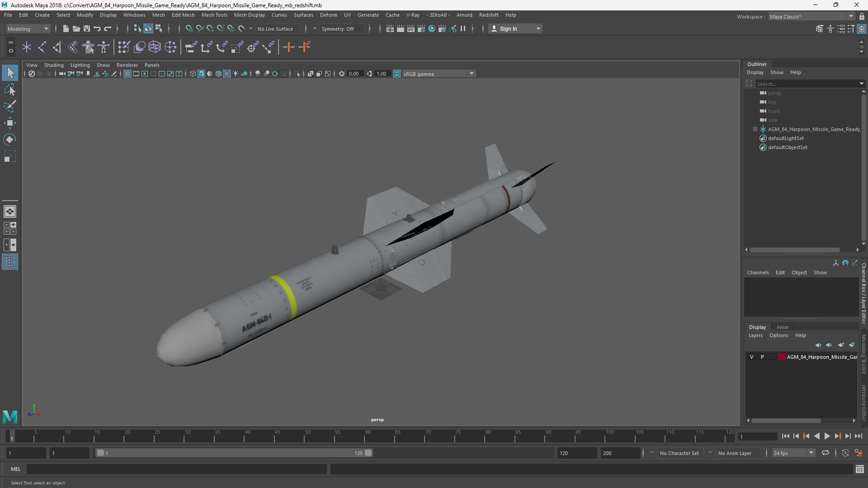Save the current scene
Screen dimensions: 868x488
pyautogui.click(x=87, y=28)
